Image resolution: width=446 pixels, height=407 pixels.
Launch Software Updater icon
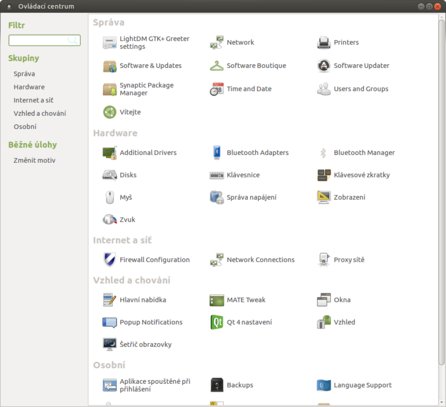click(324, 66)
